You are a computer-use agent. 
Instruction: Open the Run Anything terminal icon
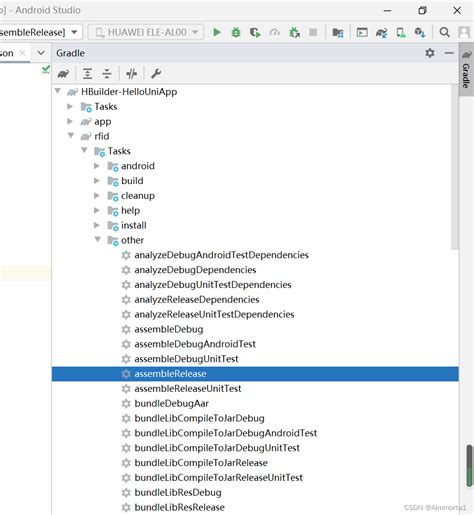pyautogui.click(x=362, y=32)
